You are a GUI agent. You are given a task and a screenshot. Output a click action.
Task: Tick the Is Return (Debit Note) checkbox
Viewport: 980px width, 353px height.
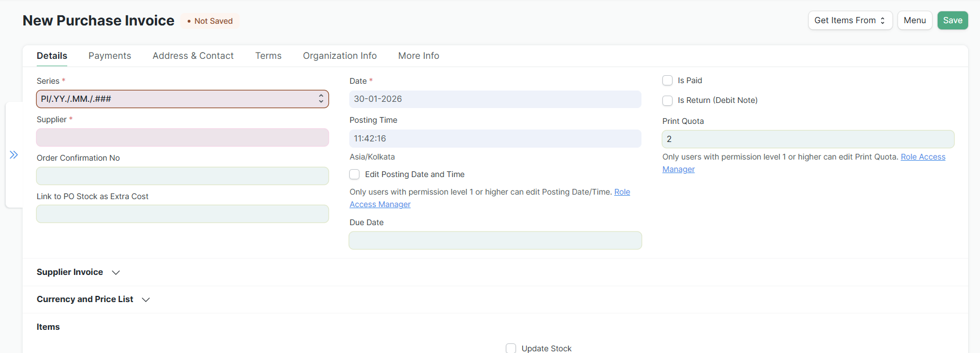[667, 100]
